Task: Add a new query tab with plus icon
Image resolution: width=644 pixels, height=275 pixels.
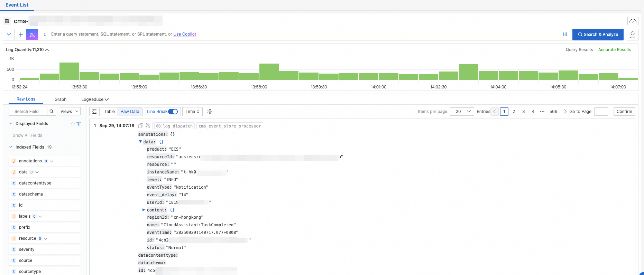Action: (x=21, y=35)
